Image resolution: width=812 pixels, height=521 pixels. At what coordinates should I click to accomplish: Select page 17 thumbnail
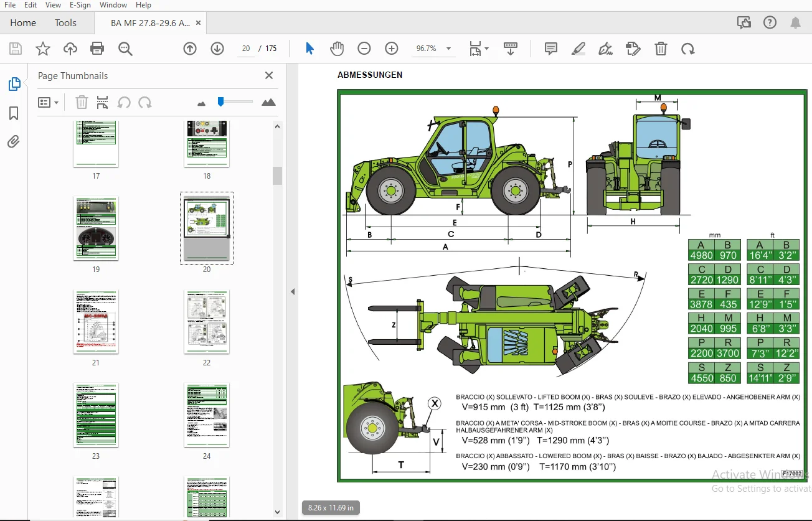[x=96, y=144]
